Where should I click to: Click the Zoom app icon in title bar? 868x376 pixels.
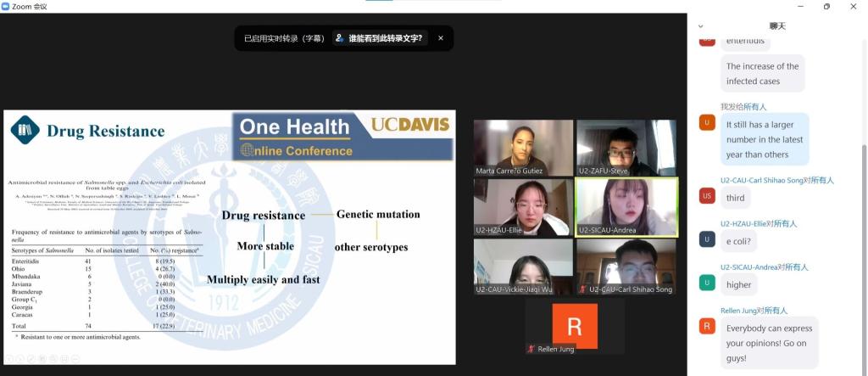6,6
